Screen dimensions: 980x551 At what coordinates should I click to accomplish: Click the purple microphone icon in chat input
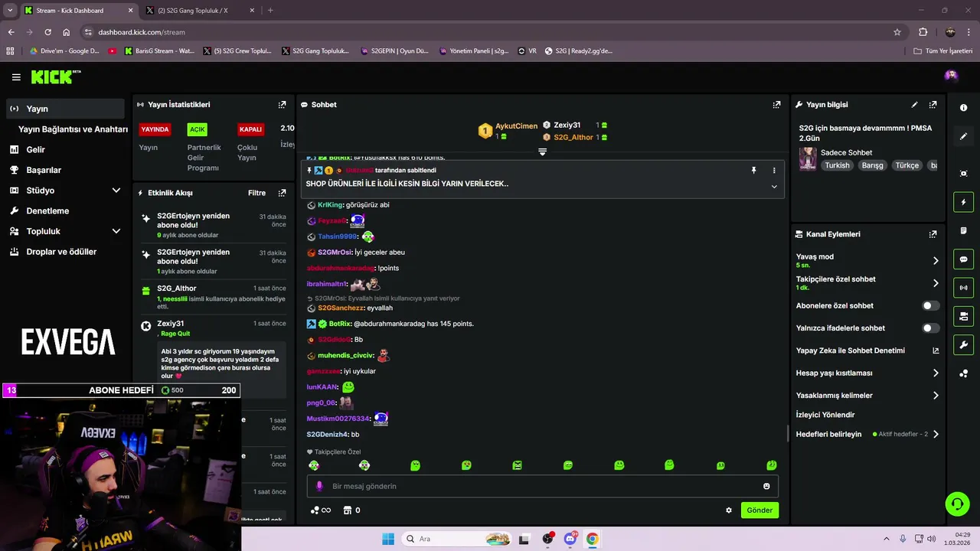coord(319,486)
